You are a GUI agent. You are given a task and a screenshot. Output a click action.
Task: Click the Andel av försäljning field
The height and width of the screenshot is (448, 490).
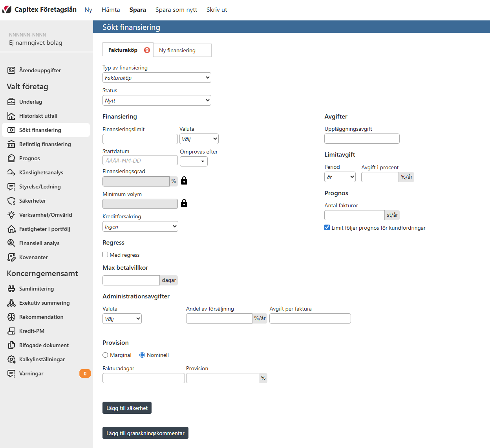pos(219,318)
